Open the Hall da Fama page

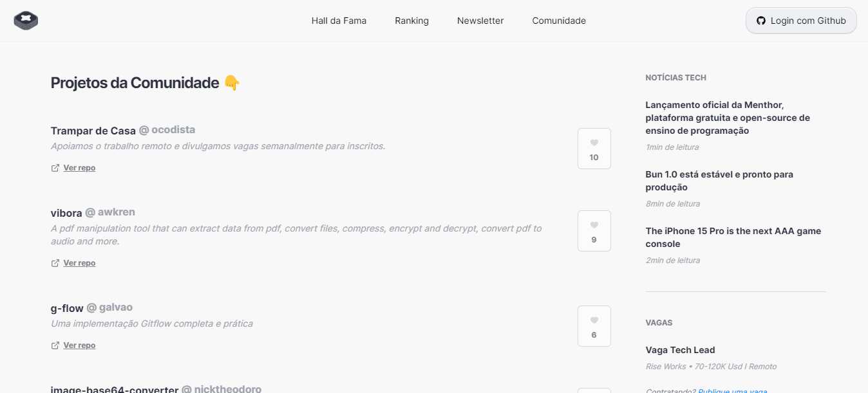(339, 21)
